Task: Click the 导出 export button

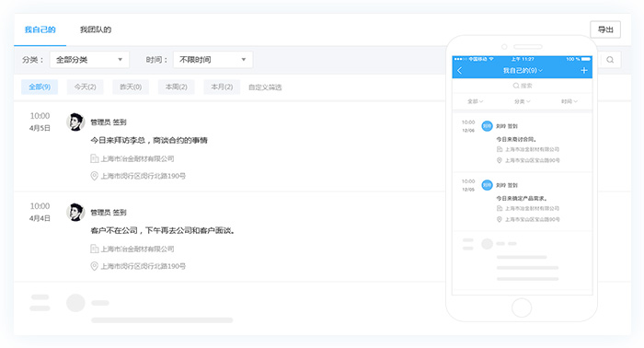Action: [605, 29]
